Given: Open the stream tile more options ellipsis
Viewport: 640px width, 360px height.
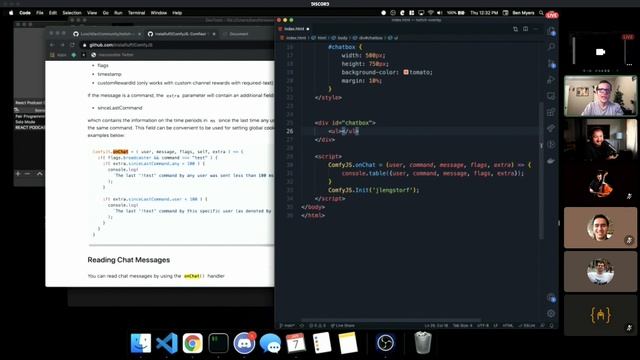Looking at the screenshot, I should [x=629, y=64].
